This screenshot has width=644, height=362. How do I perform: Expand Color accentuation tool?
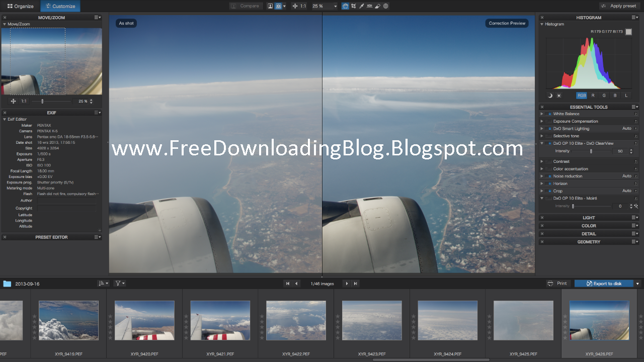point(542,169)
